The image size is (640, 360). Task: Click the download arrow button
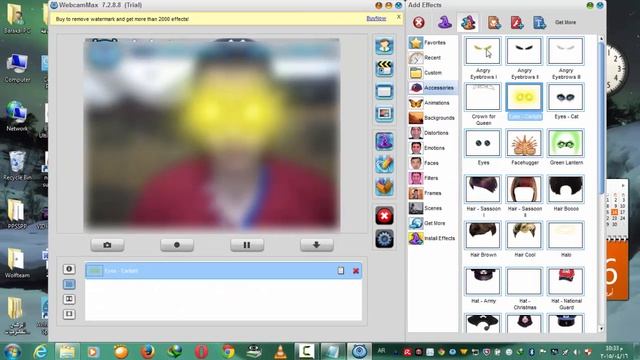317,245
